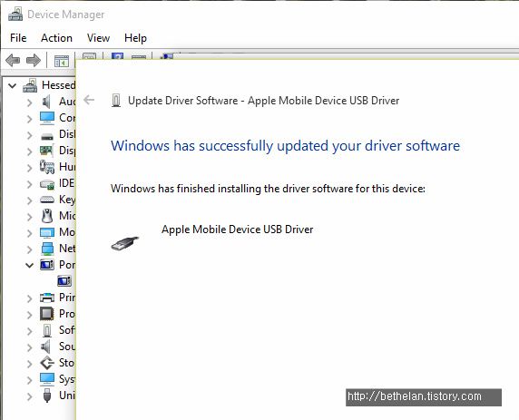Expand the Uni... category arrow
The image size is (519, 420).
pyautogui.click(x=29, y=396)
